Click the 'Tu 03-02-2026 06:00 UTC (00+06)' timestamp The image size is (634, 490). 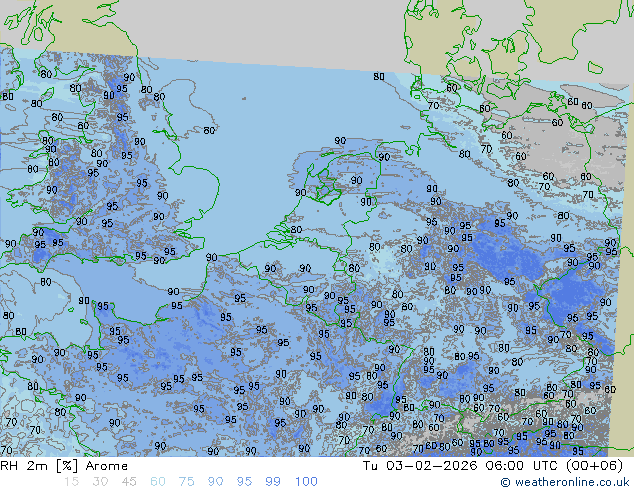coord(493,466)
